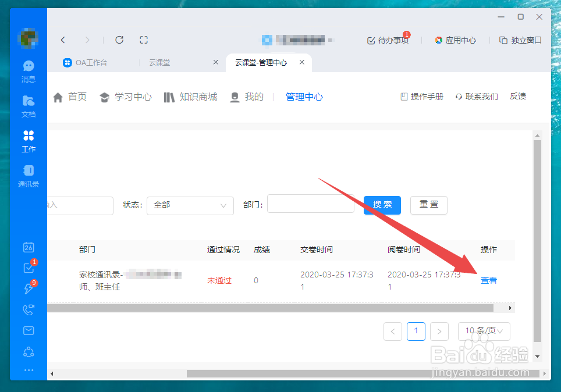Viewport: 561px width, 392px height.
Task: Open the 10条/页 page size dropdown
Action: click(484, 331)
